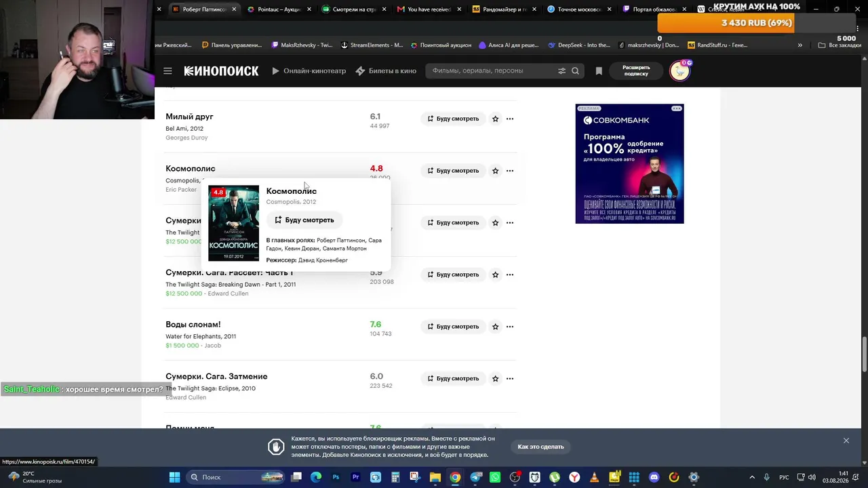Image resolution: width=868 pixels, height=488 pixels.
Task: Open Microsoft Edge from the taskbar
Action: coord(316,477)
